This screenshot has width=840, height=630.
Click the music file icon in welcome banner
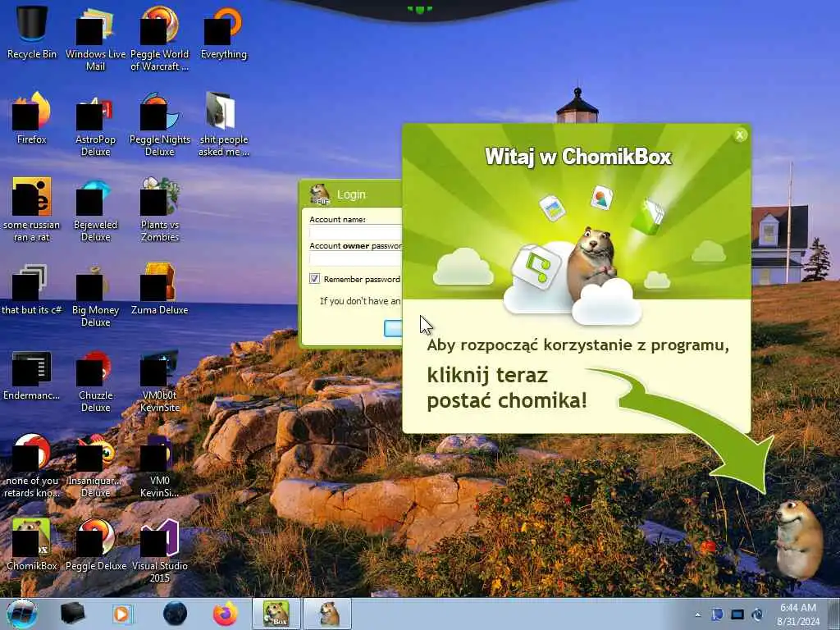click(536, 266)
